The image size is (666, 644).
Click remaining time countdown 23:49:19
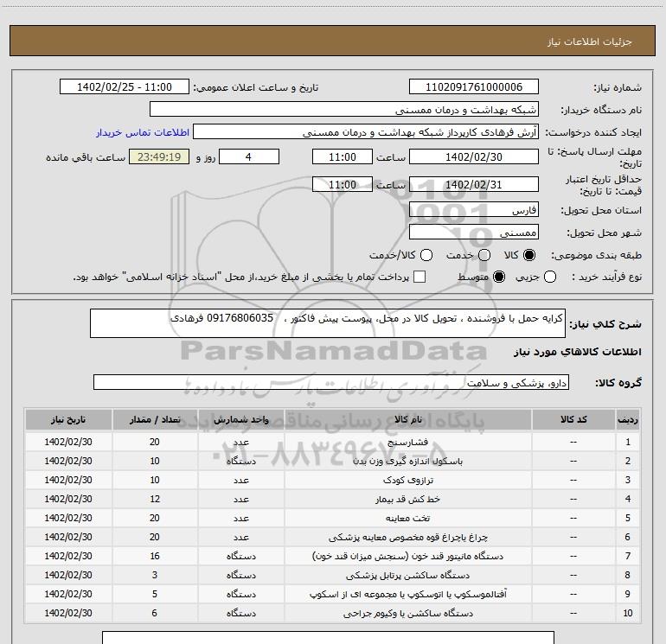159,156
